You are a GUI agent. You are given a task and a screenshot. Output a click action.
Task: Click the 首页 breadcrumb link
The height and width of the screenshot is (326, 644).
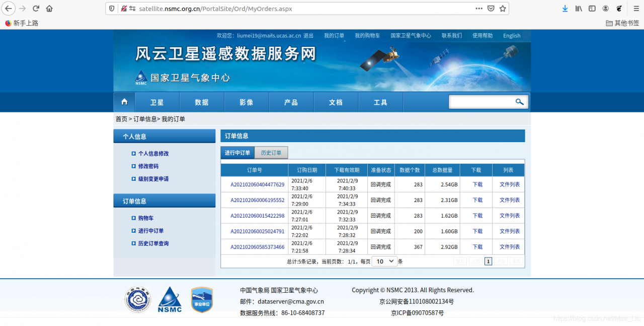point(121,119)
